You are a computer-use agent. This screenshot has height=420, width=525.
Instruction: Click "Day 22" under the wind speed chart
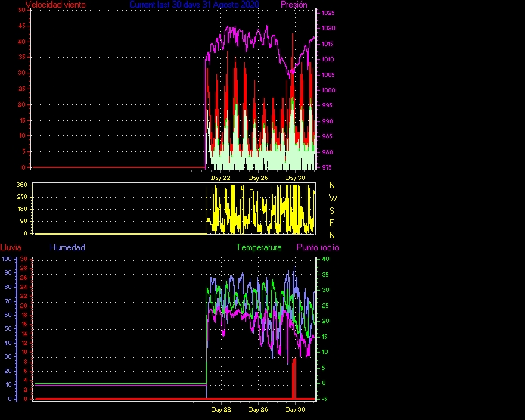(x=221, y=178)
